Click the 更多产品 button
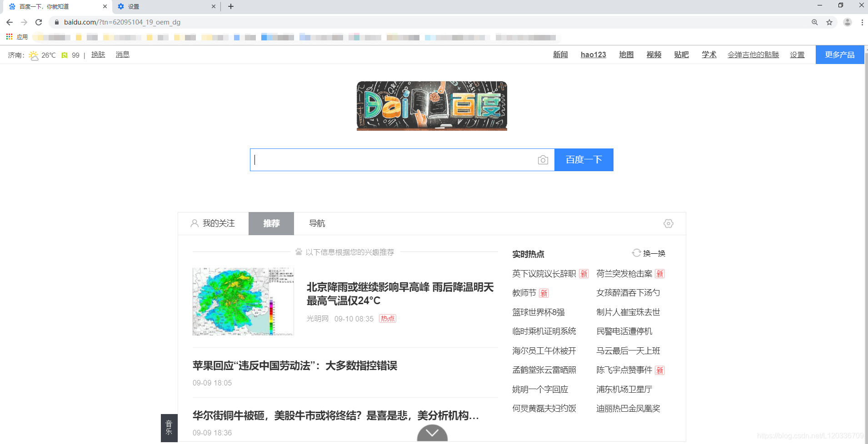Screen dimensions: 868x444 [x=840, y=54]
